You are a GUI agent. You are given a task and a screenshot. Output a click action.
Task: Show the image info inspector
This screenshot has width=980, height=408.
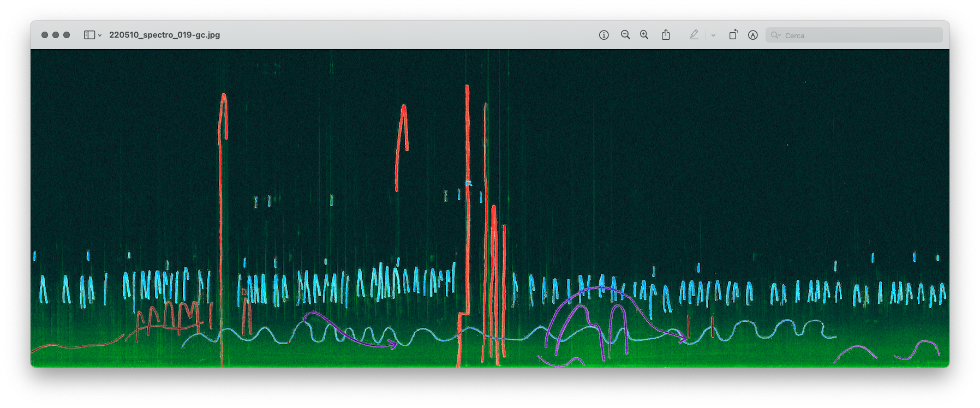[x=603, y=35]
